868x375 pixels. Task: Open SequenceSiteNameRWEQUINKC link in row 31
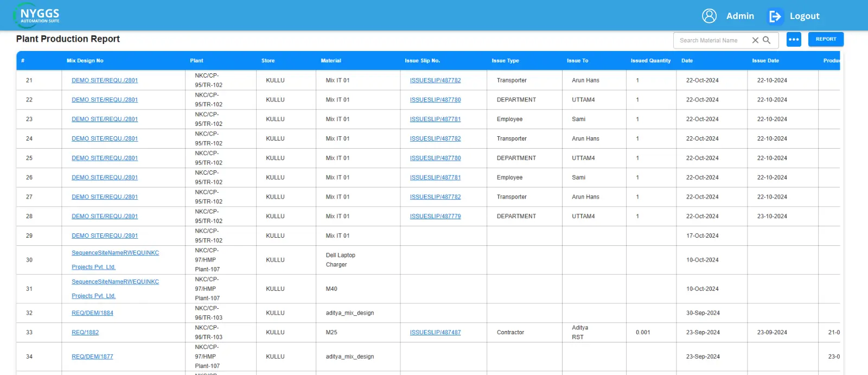pos(115,282)
